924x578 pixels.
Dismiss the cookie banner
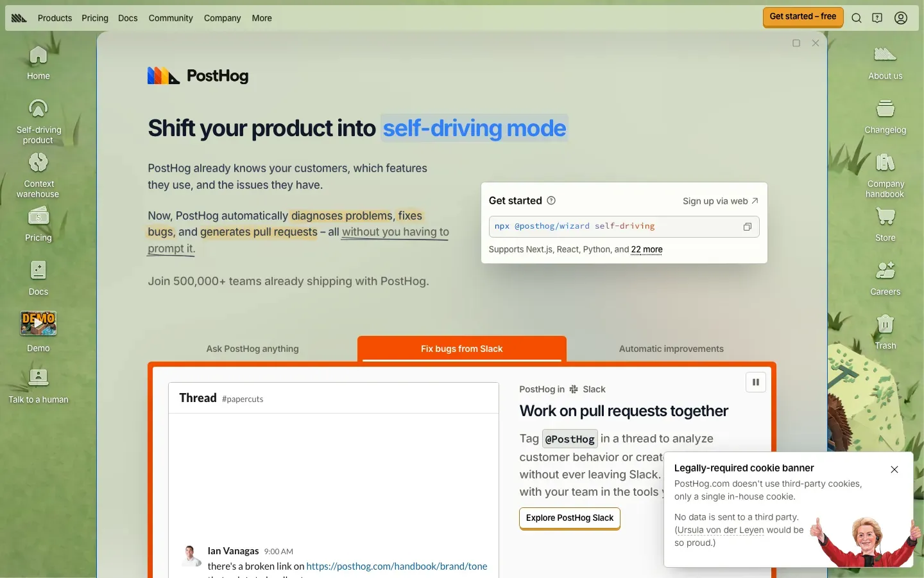point(894,469)
